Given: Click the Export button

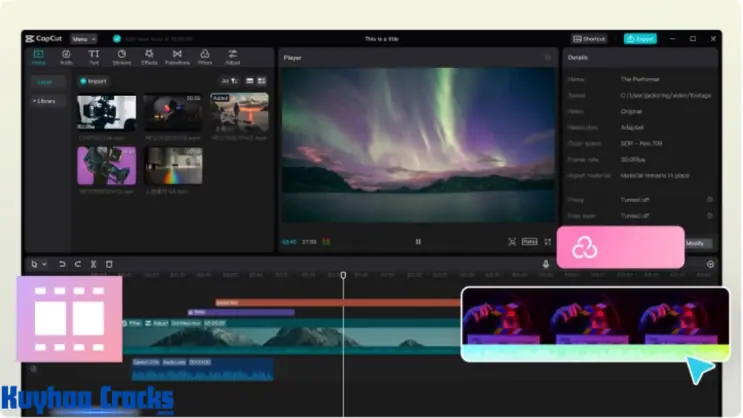Looking at the screenshot, I should (x=640, y=39).
